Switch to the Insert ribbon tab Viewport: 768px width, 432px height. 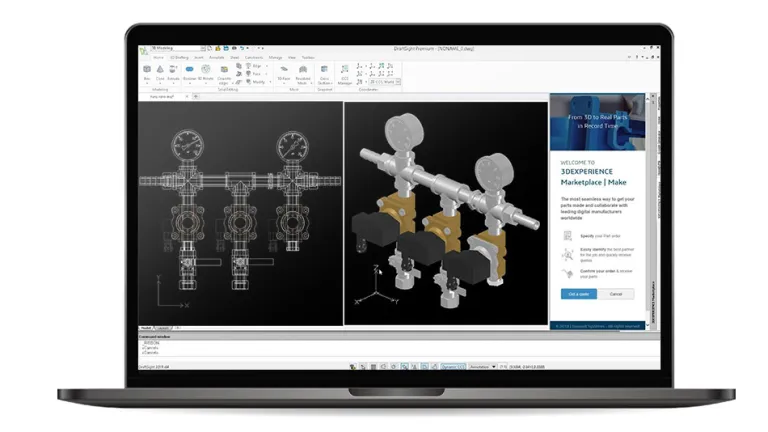pos(198,57)
